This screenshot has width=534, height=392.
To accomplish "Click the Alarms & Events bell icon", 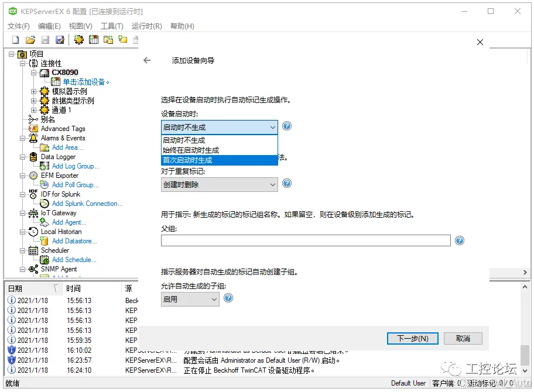I will pyautogui.click(x=33, y=138).
